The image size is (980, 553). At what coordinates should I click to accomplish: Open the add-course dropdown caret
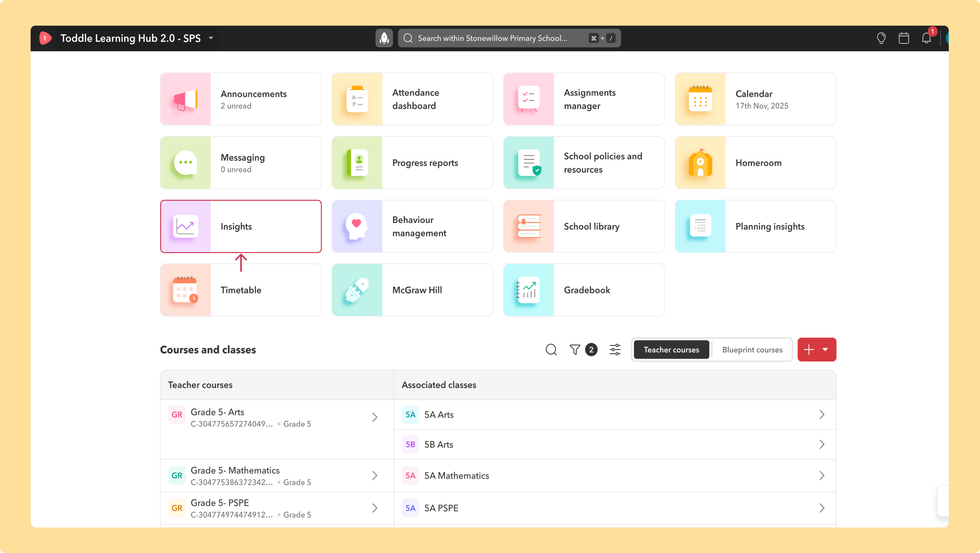[x=825, y=349]
